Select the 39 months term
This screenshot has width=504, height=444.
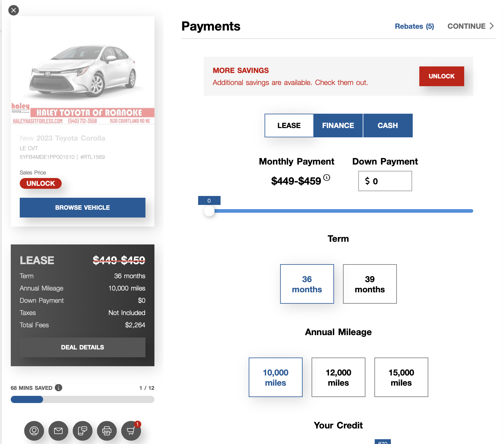coord(370,284)
